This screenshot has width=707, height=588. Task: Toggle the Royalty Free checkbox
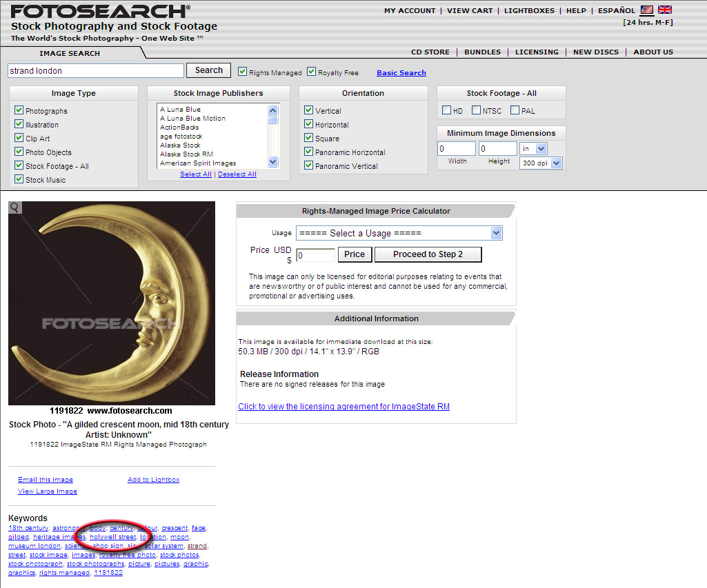(x=312, y=71)
